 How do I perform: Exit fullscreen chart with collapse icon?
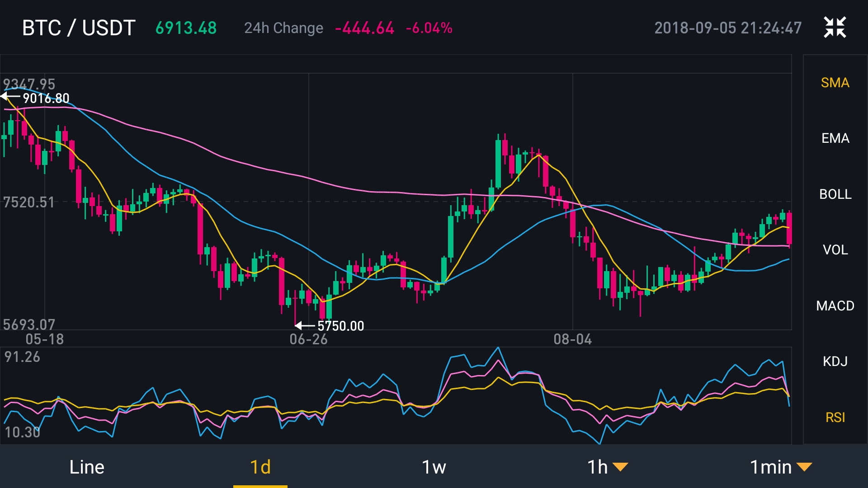835,27
